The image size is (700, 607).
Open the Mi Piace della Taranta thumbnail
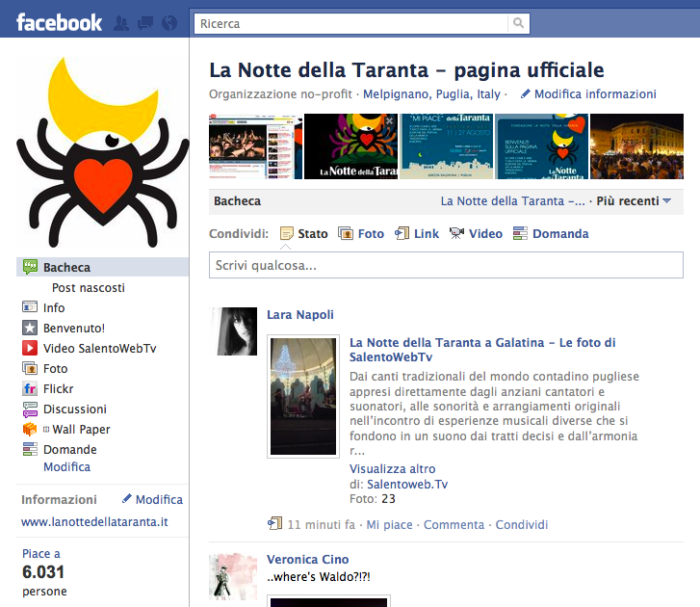446,146
